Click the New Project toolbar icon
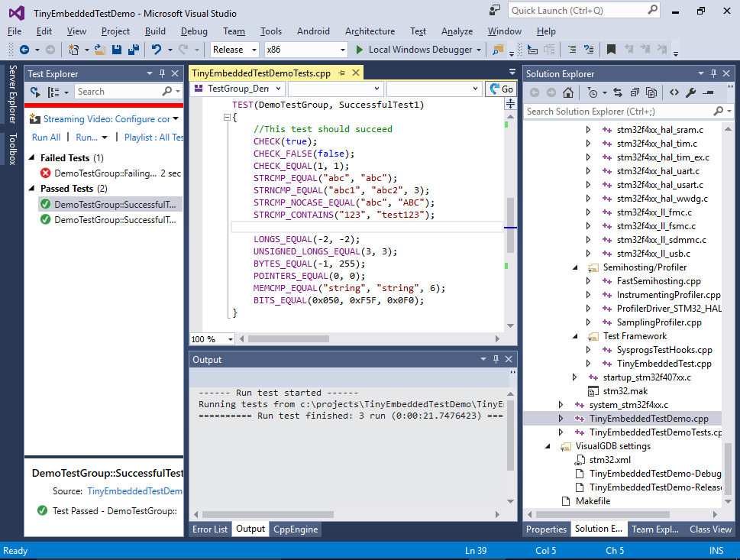Viewport: 740px width, 560px height. [73, 50]
